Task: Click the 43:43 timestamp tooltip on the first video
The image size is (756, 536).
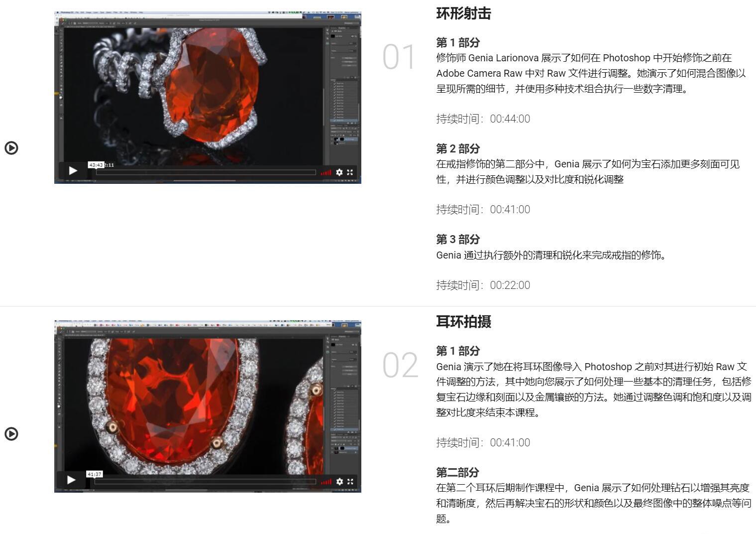Action: 96,164
